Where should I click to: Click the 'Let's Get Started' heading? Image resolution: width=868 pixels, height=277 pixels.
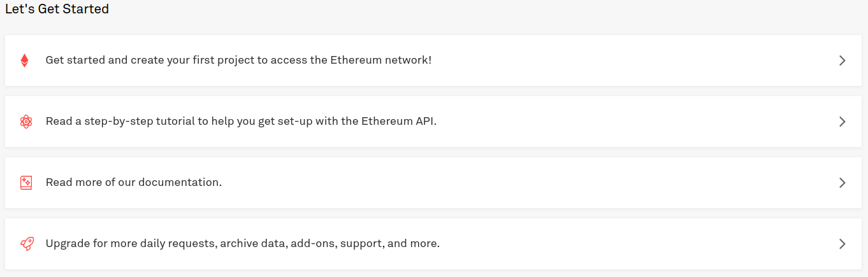tap(57, 10)
